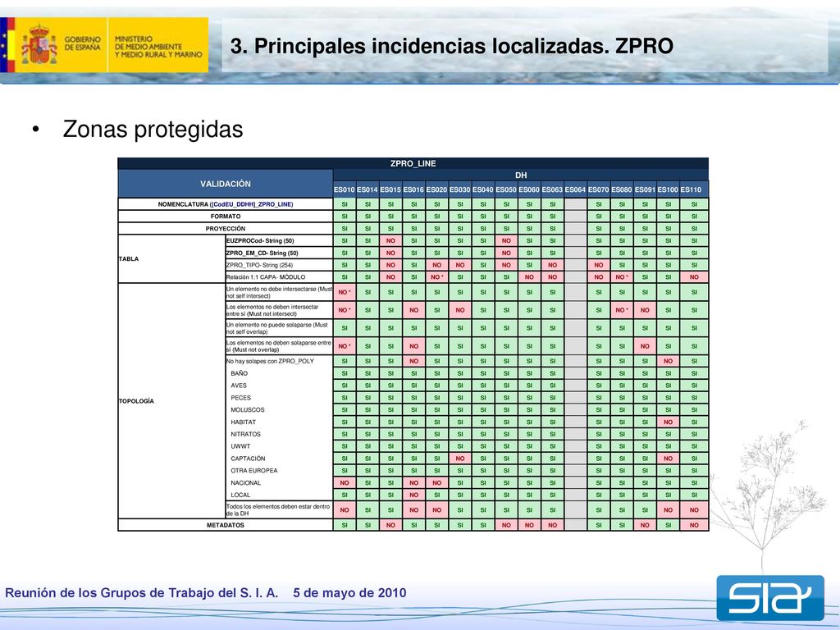The image size is (840, 630).
Task: Click the "EUZPROCod- String (50)" row label
Action: (279, 241)
